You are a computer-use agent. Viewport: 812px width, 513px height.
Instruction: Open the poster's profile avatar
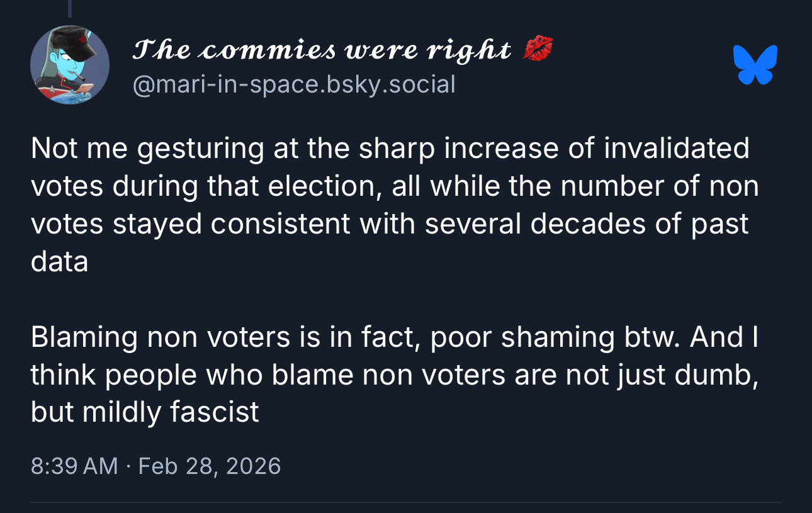70,65
